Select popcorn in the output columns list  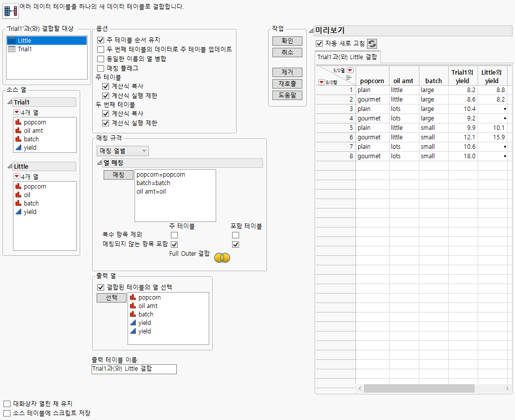(149, 298)
